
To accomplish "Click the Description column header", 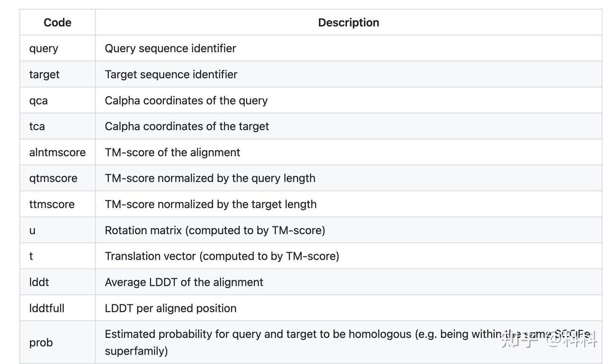I will (x=348, y=23).
